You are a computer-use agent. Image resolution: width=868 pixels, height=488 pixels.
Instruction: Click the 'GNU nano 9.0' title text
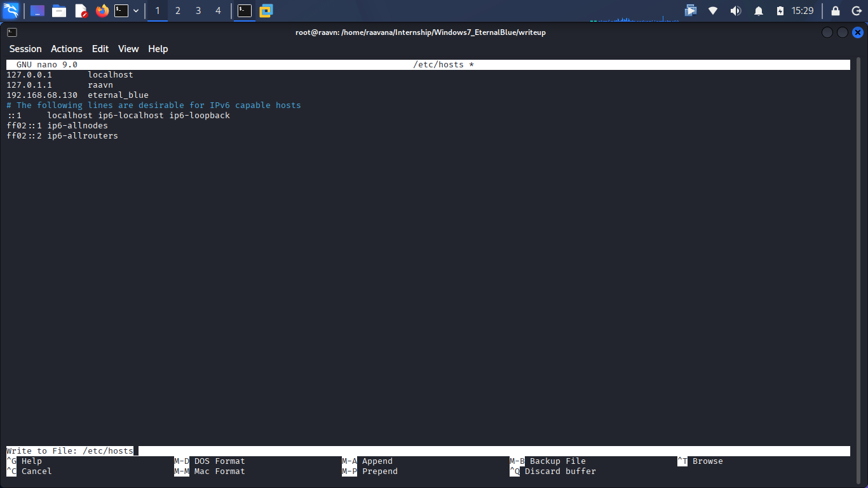[x=47, y=65]
